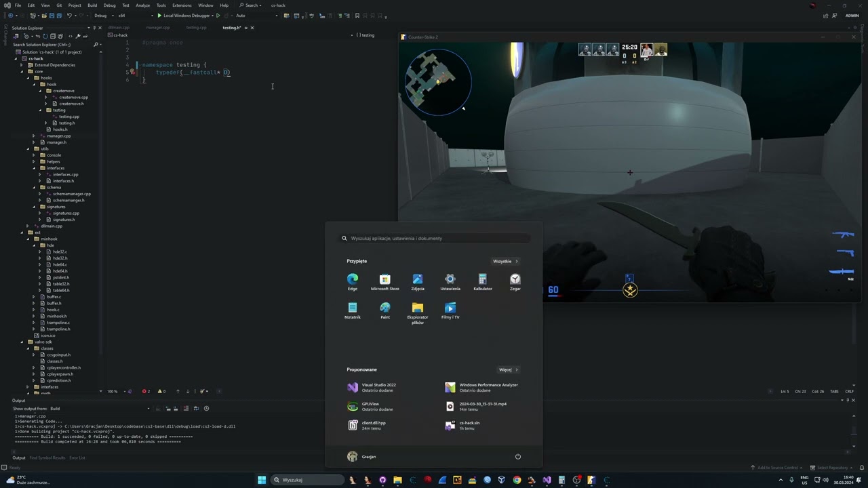Collapse the core folder in Solution Explorer

click(x=22, y=71)
